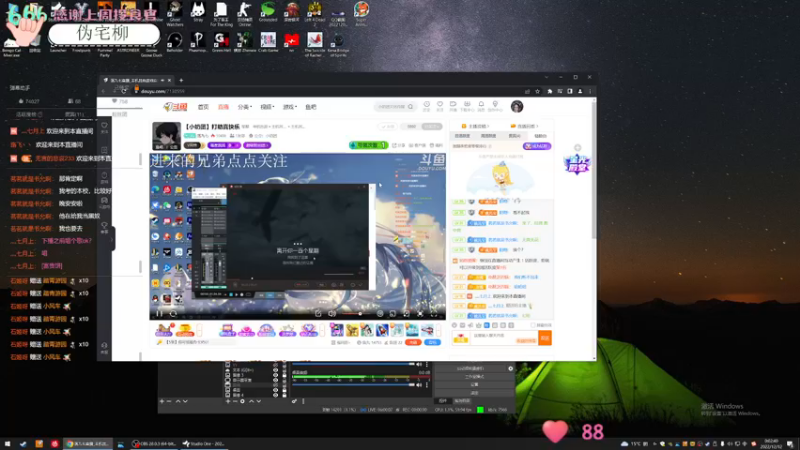This screenshot has width=800, height=450.
Task: Open the Windows Start menu
Action: pos(7,444)
